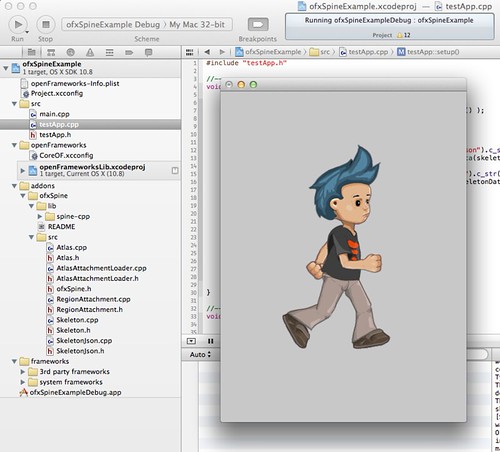The width and height of the screenshot is (500, 452).
Task: Open the related files grid menu in the jump bar
Action: 189,52
